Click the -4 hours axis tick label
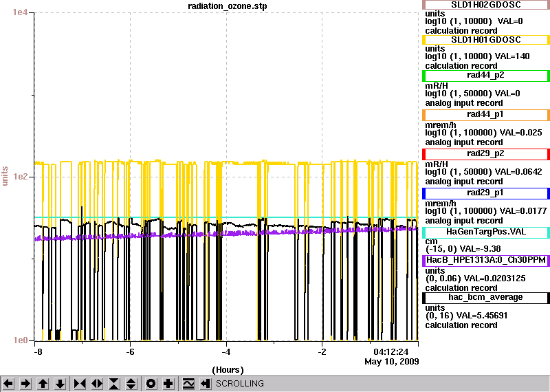 226,352
